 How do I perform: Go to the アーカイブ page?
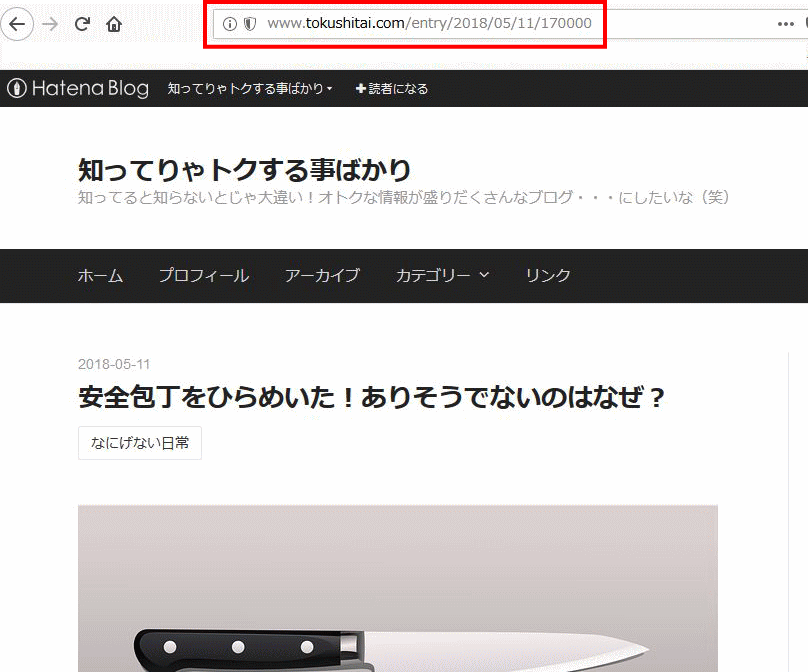click(322, 275)
